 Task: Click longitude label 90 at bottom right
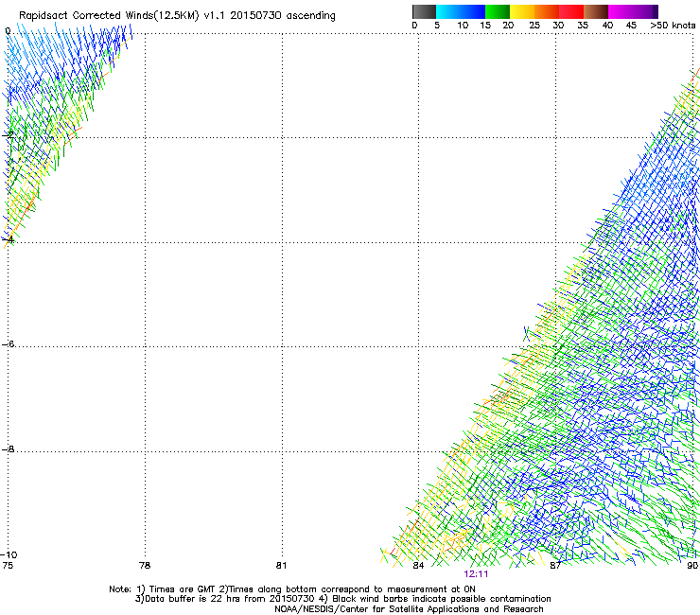(x=692, y=566)
